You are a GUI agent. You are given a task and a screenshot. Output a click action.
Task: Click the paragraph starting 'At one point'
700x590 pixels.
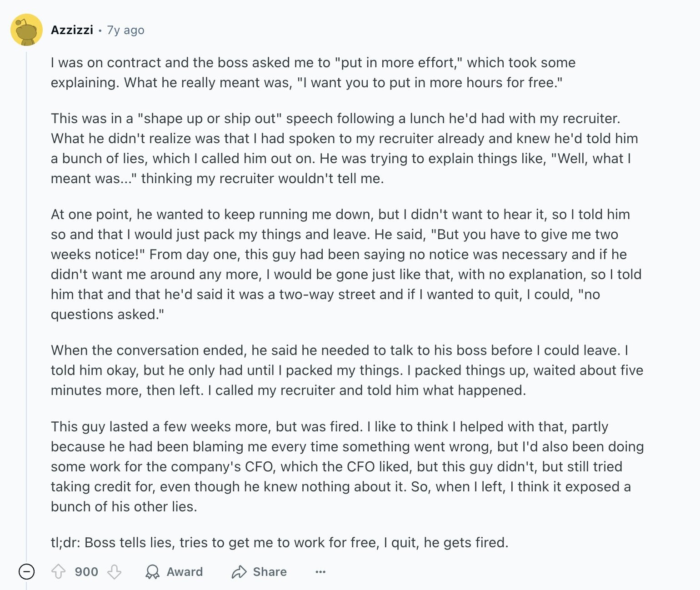click(x=346, y=264)
